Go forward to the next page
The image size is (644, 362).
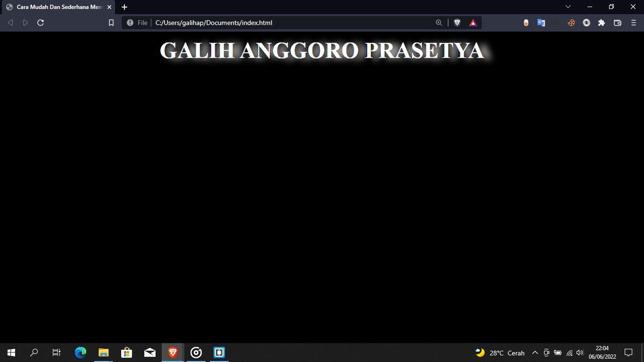click(25, 23)
